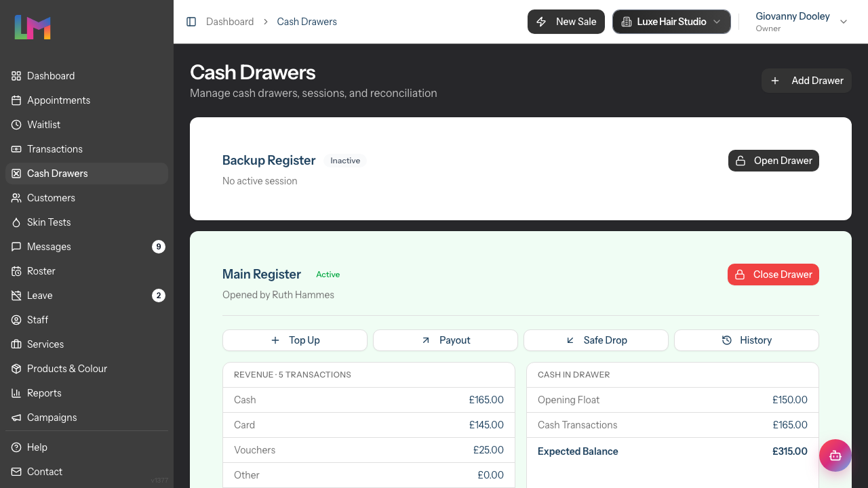Add a new Drawer
The height and width of the screenshot is (488, 868).
point(806,81)
